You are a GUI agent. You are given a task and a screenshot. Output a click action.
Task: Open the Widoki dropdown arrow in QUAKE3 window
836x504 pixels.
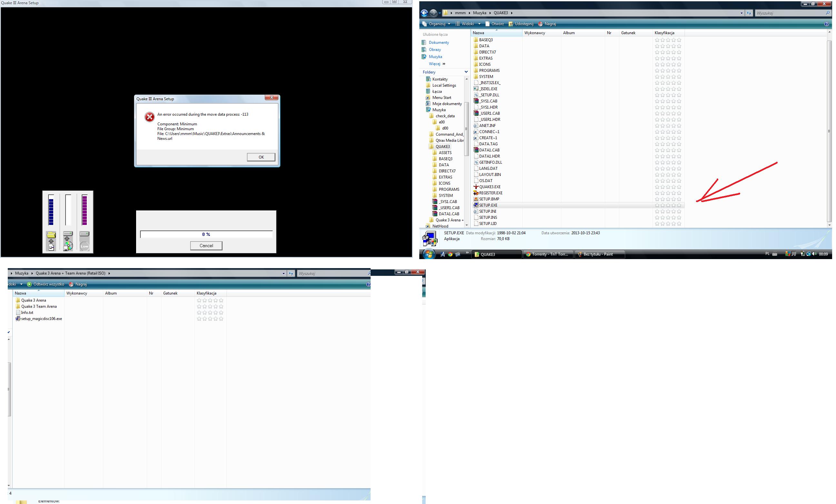click(479, 24)
